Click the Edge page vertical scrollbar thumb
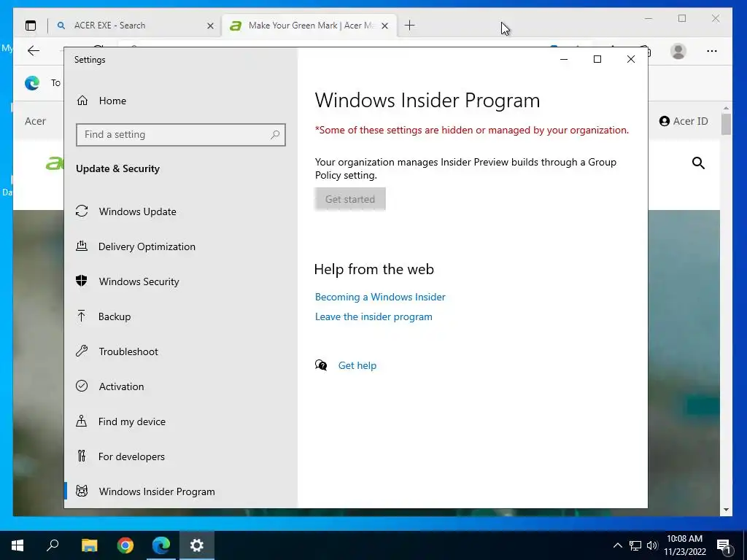Viewport: 747px width, 560px height. pyautogui.click(x=726, y=124)
